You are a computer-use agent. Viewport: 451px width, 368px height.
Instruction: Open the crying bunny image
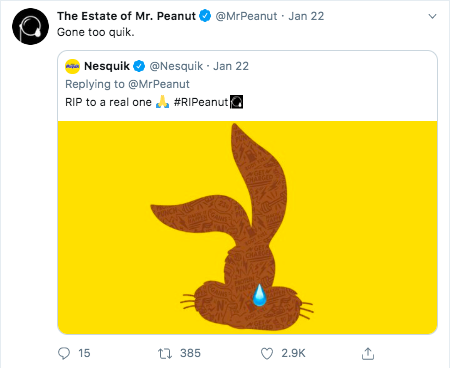[x=247, y=228]
